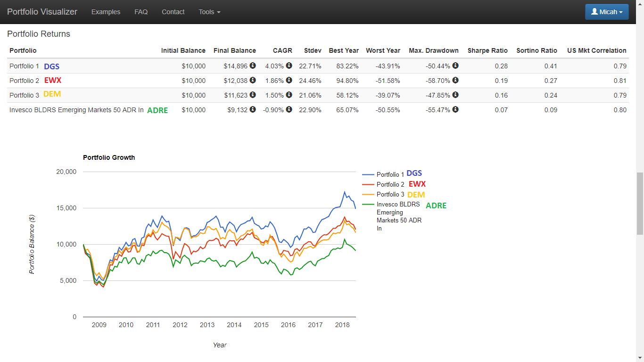
Task: Click the Portfolio 1 row label
Action: (x=25, y=66)
